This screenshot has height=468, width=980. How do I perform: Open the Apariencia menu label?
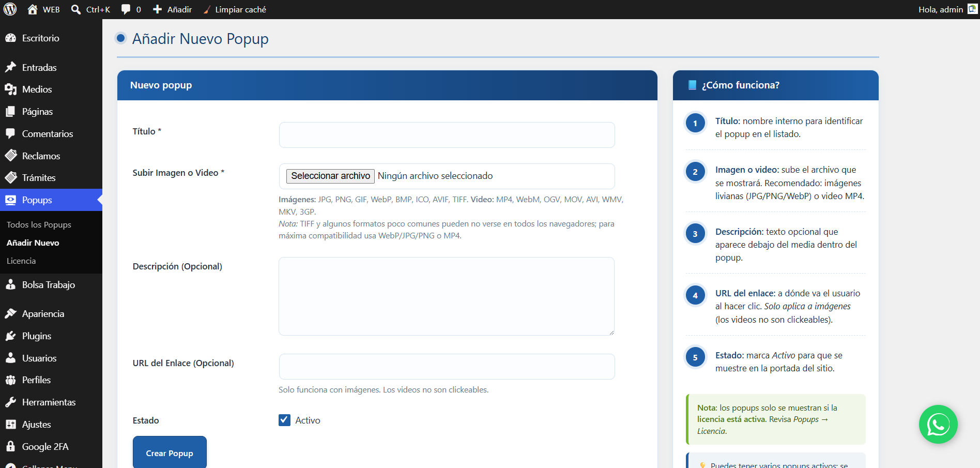43,313
